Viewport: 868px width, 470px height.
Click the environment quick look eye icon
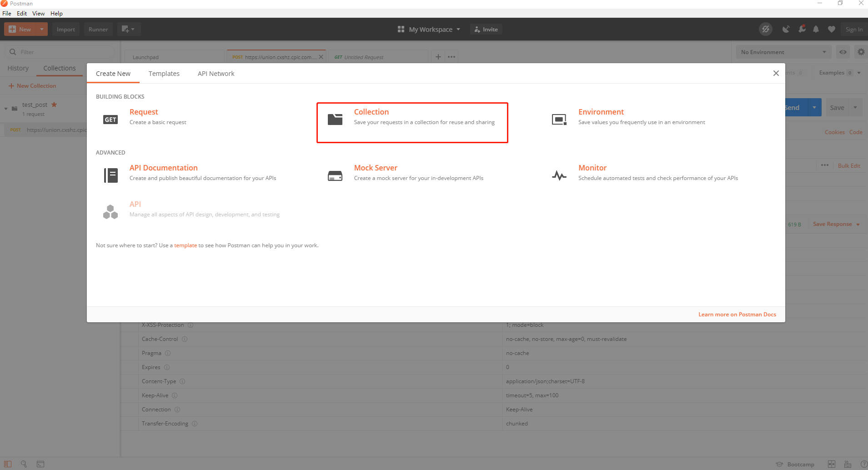[x=843, y=52]
